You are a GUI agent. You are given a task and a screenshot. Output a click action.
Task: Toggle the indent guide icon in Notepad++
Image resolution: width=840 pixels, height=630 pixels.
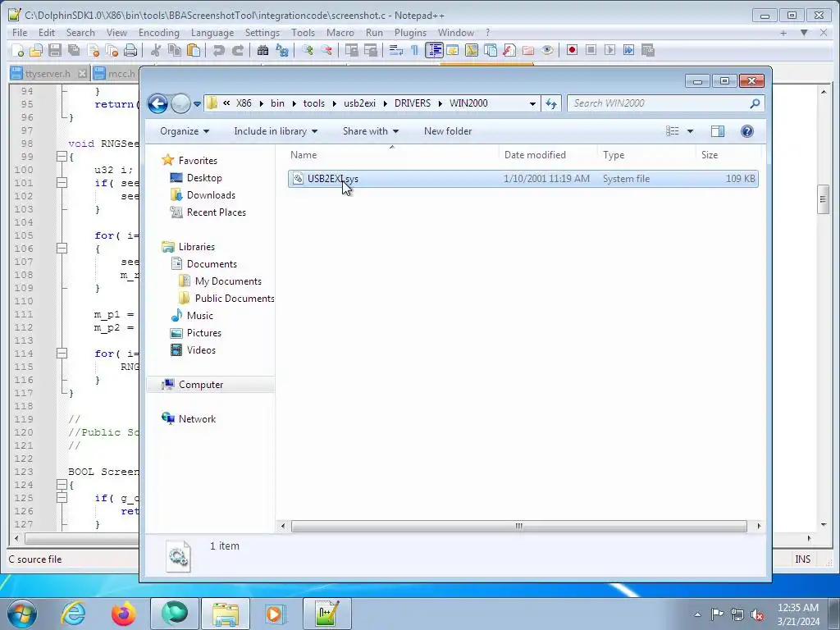tap(434, 50)
